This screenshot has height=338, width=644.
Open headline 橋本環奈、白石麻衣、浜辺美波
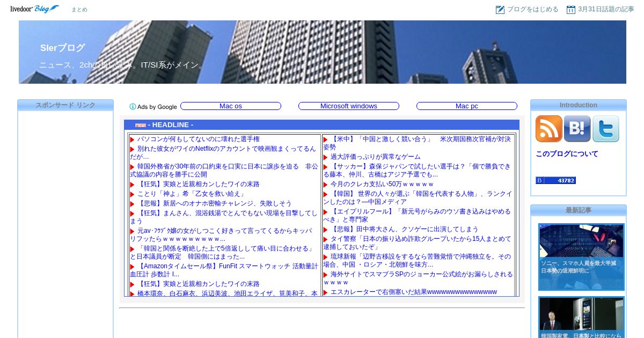[x=228, y=293]
